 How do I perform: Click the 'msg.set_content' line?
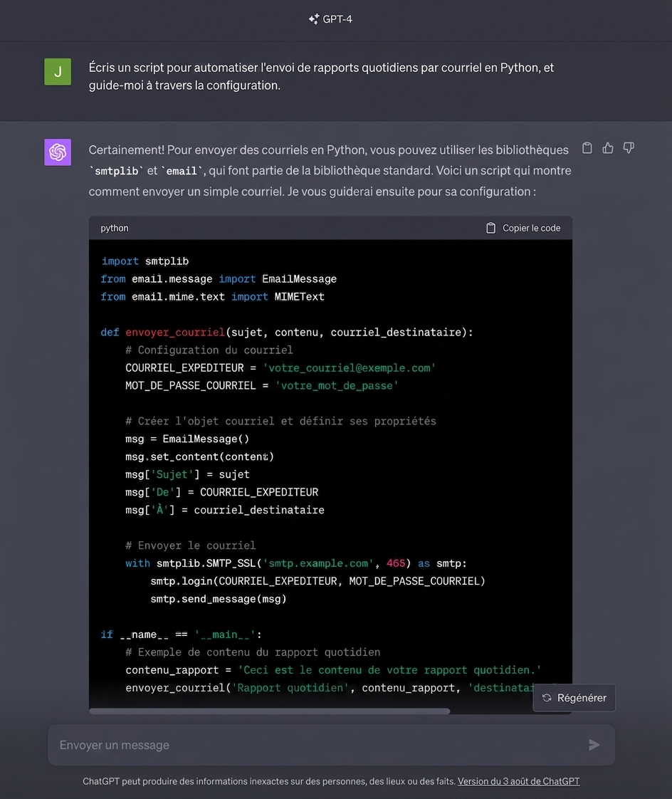coord(200,457)
